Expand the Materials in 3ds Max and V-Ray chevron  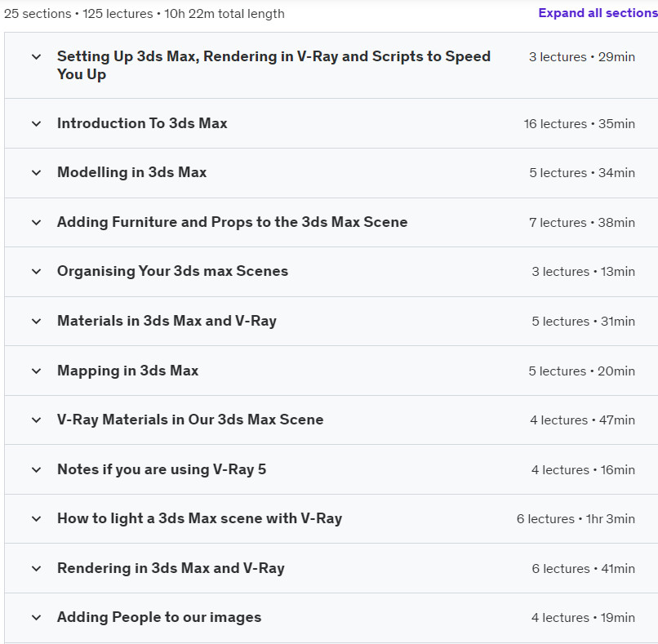[37, 322]
